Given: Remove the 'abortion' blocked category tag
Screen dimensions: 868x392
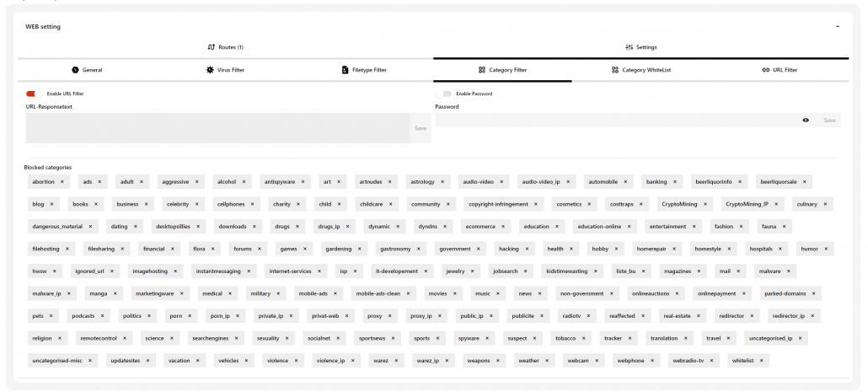Looking at the screenshot, I should (x=61, y=182).
